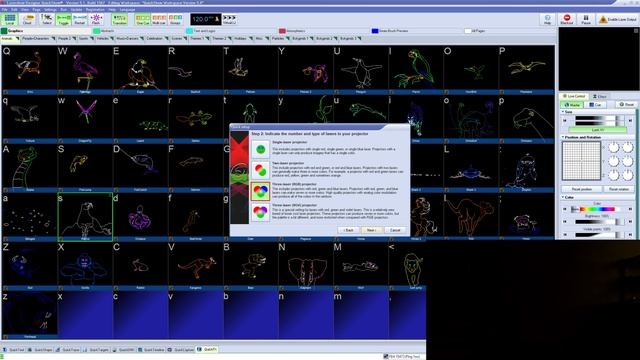Open the Holidays tab dropdown arrow

(251, 39)
